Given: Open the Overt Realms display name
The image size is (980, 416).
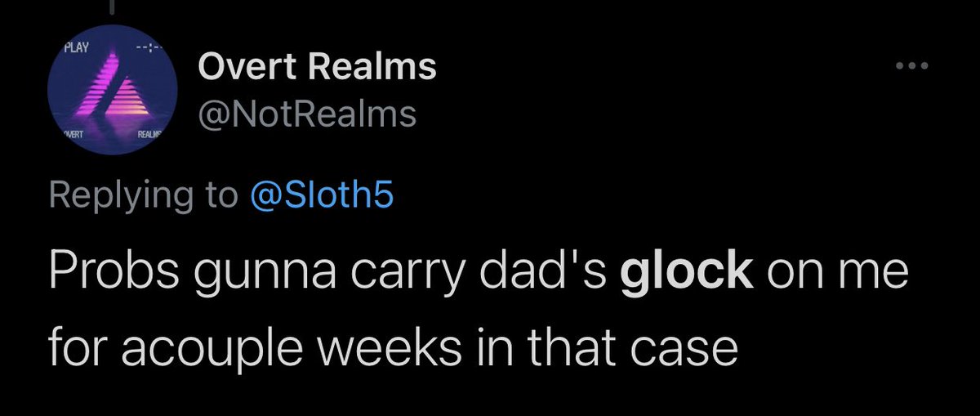Looking at the screenshot, I should (x=318, y=68).
